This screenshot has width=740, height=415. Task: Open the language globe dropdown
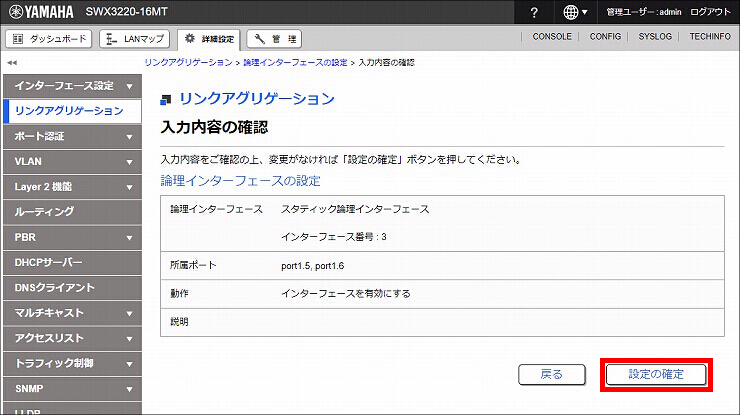[x=575, y=12]
